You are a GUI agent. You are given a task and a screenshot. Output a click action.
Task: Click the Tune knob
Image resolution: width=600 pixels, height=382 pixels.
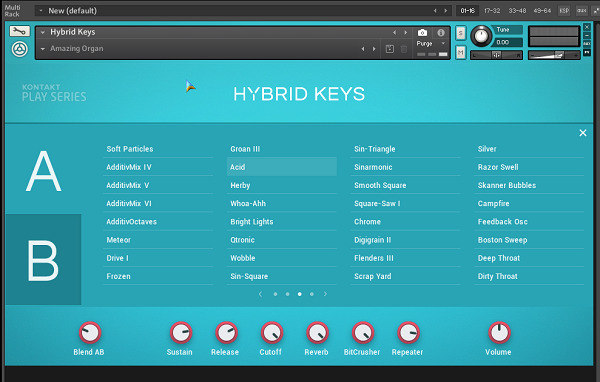(481, 36)
